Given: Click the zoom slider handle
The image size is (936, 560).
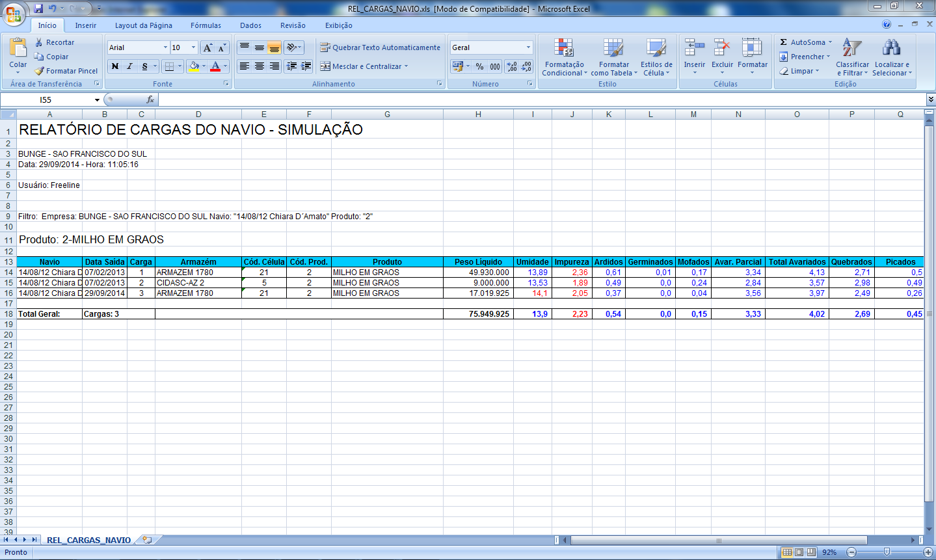Looking at the screenshot, I should 887,552.
